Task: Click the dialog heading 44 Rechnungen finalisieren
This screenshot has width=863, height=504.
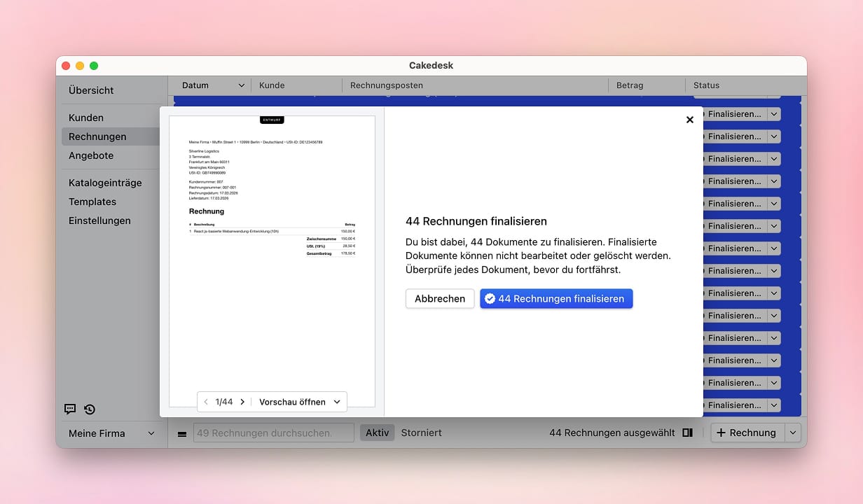Action: pos(476,221)
